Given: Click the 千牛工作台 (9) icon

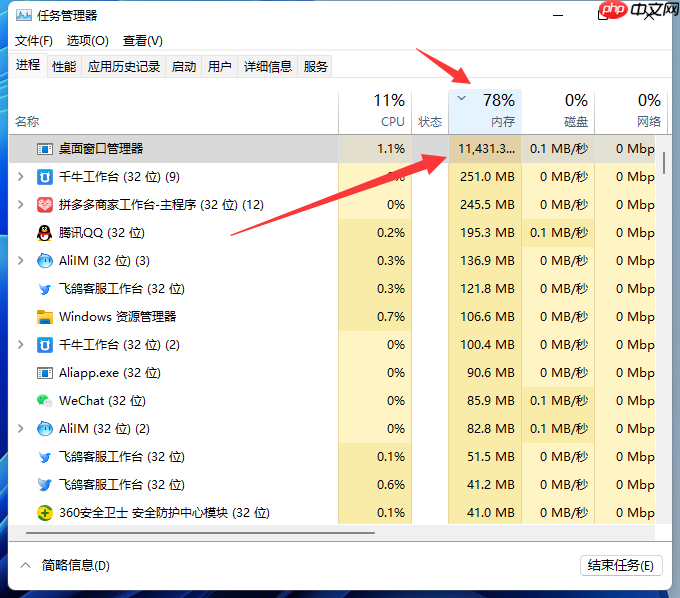Looking at the screenshot, I should (45, 177).
